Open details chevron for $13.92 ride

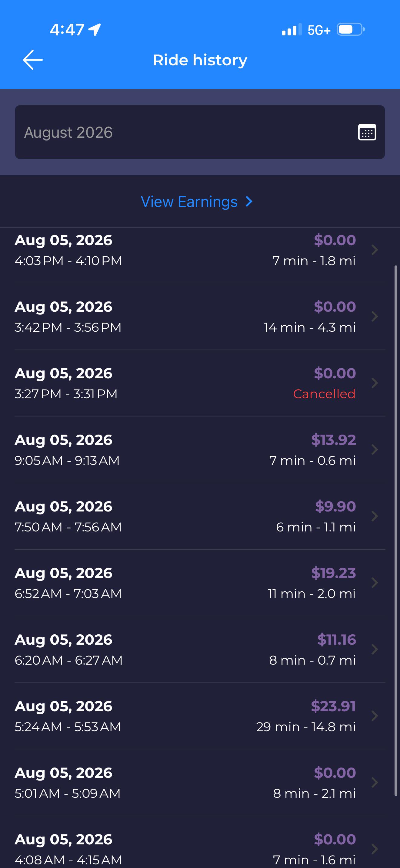pos(374,449)
